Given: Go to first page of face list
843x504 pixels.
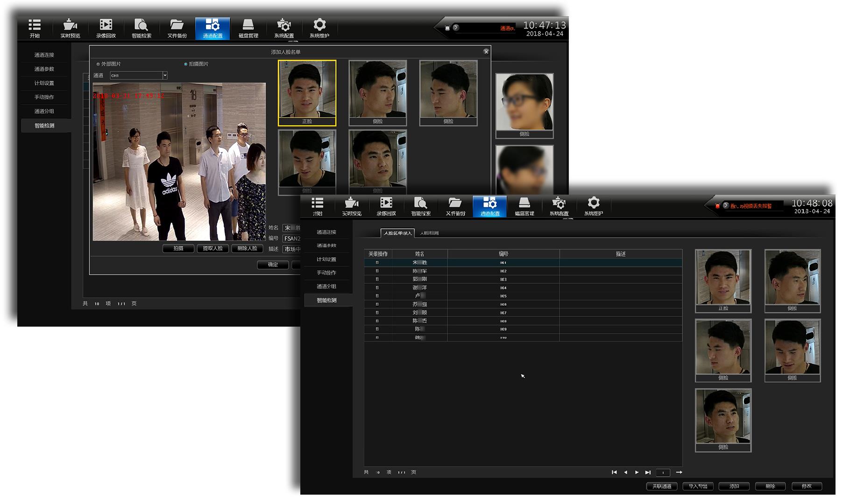Looking at the screenshot, I should tap(614, 472).
